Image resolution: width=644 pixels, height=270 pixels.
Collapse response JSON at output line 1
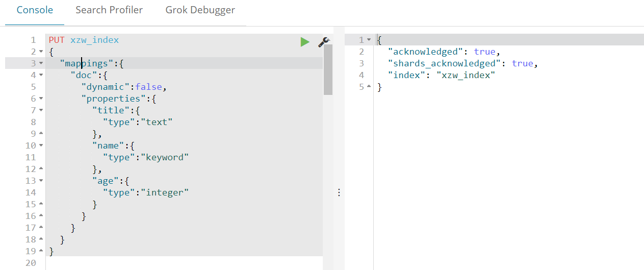(369, 40)
